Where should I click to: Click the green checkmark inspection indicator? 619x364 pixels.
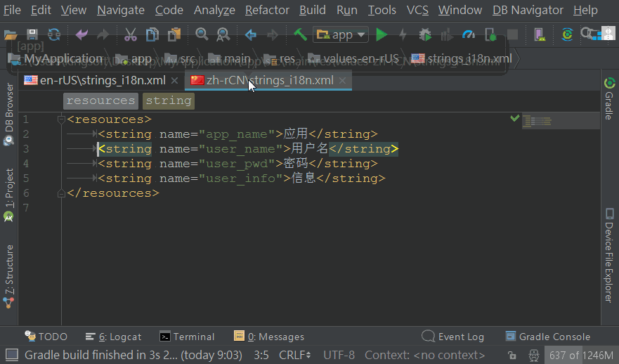tap(514, 118)
